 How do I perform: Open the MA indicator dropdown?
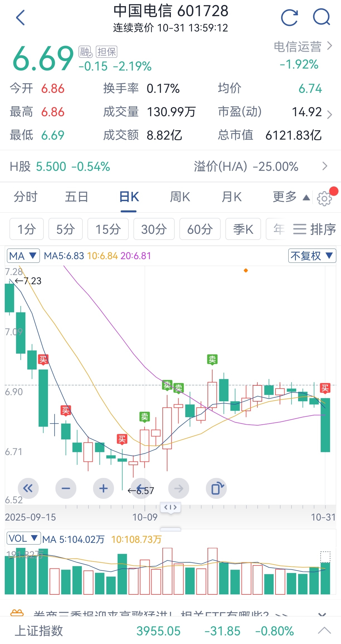click(23, 256)
